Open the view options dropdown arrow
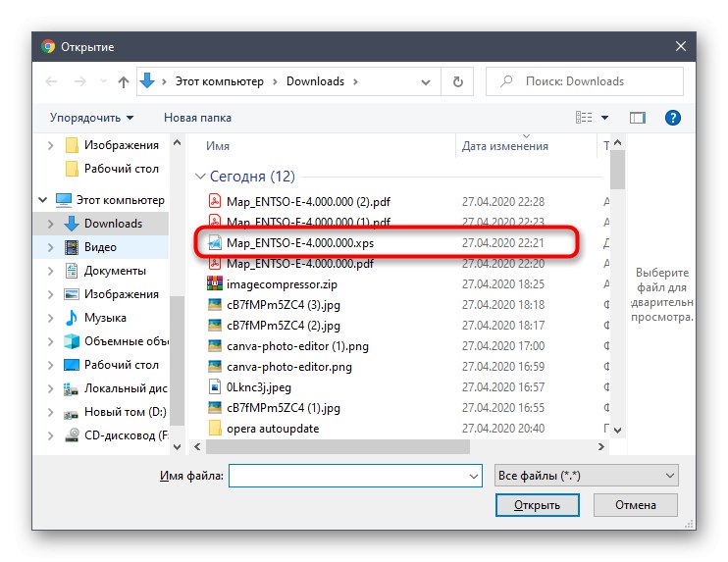Viewport: 728px width, 562px height. pos(604,118)
